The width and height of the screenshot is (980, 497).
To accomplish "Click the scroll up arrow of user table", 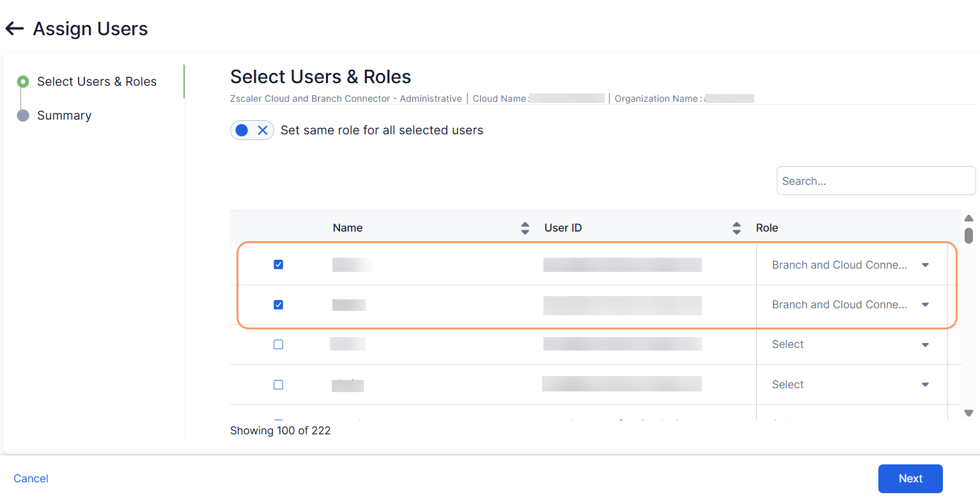I will coord(968,219).
